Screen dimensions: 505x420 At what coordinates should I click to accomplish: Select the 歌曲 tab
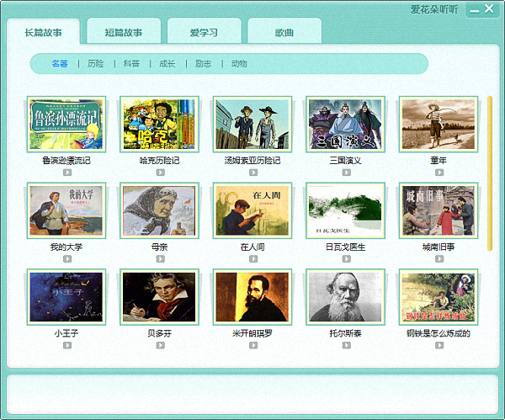284,33
